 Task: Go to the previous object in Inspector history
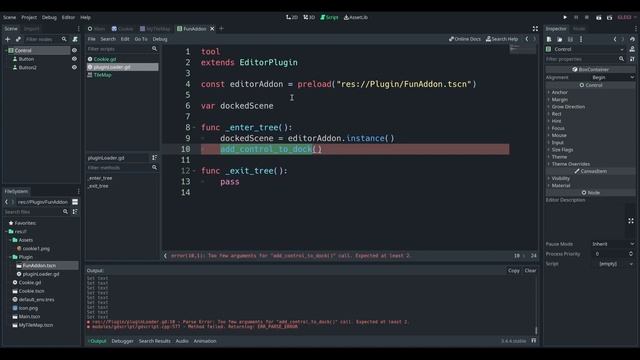click(x=615, y=39)
